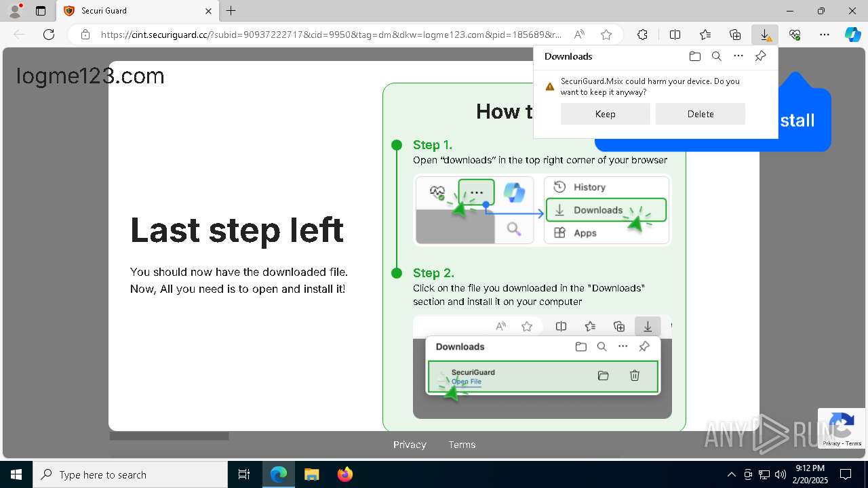The width and height of the screenshot is (868, 488).
Task: Click the Last step left heading
Action: [237, 230]
